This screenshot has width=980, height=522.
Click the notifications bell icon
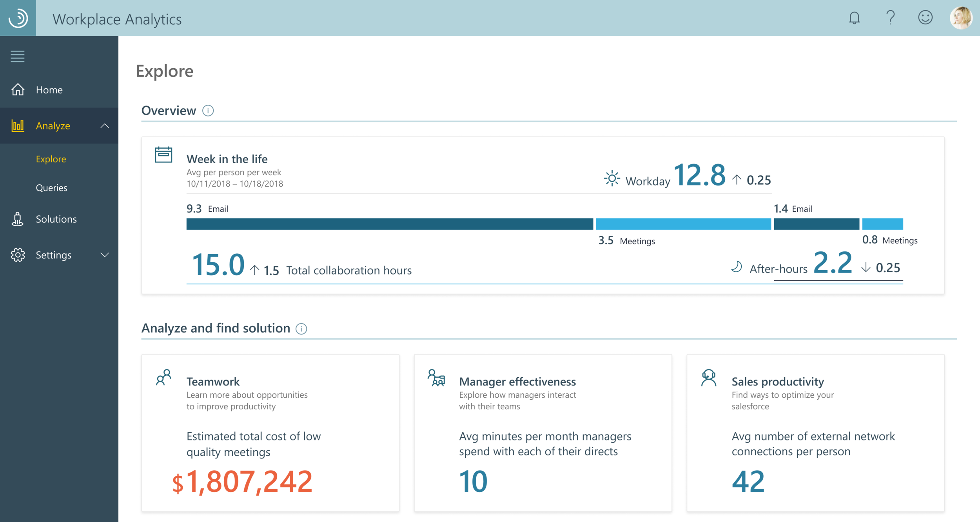854,18
